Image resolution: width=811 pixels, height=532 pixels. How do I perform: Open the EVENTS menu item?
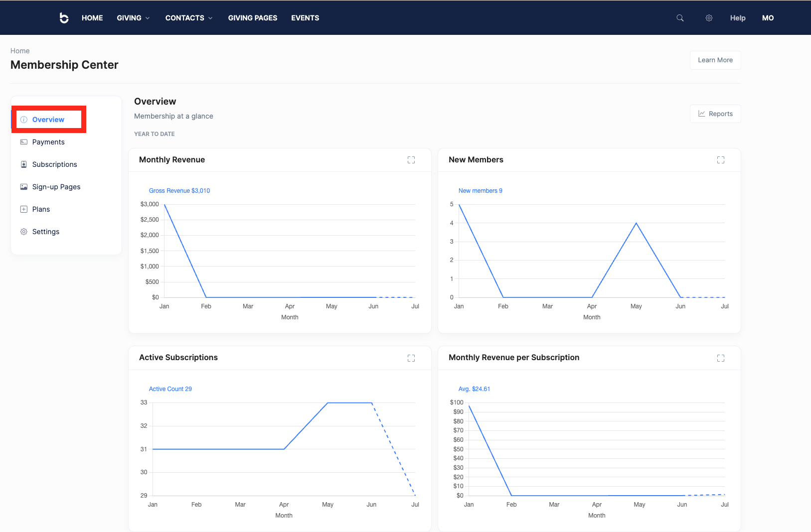click(x=305, y=17)
